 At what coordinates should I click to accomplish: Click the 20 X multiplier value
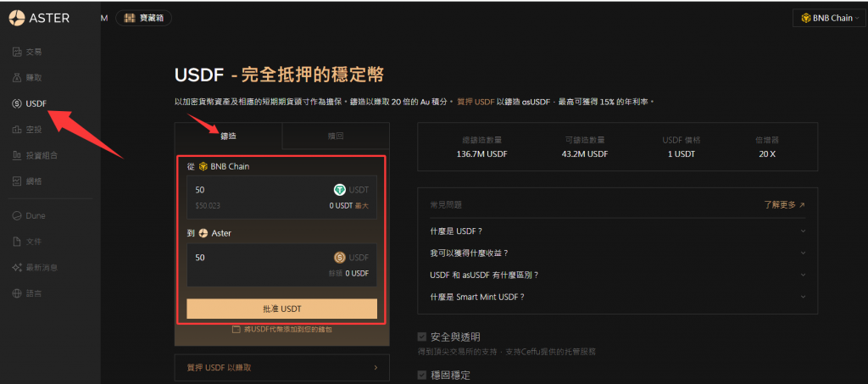[767, 153]
